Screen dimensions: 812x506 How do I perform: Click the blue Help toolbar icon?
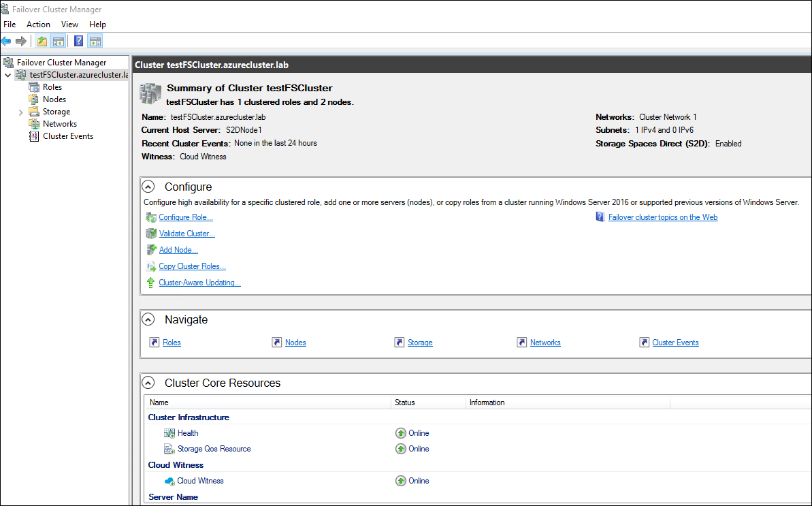pyautogui.click(x=79, y=42)
